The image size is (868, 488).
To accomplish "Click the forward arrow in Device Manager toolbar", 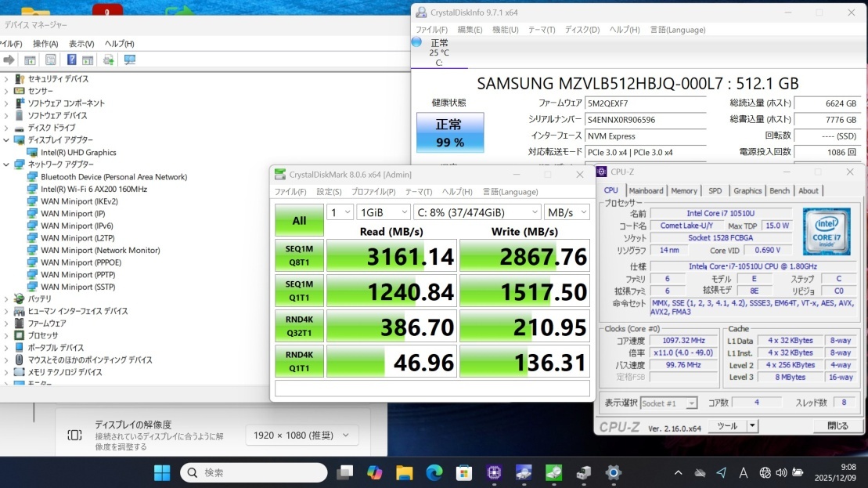I will (x=9, y=60).
